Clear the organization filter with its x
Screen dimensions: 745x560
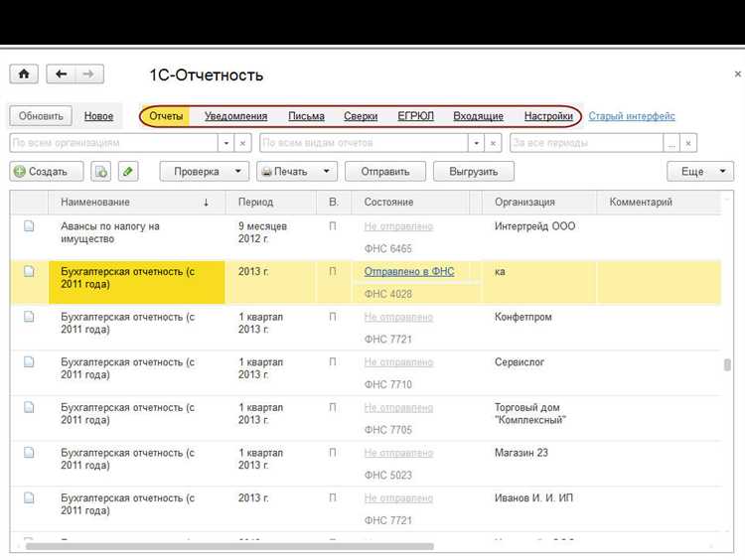tap(242, 143)
